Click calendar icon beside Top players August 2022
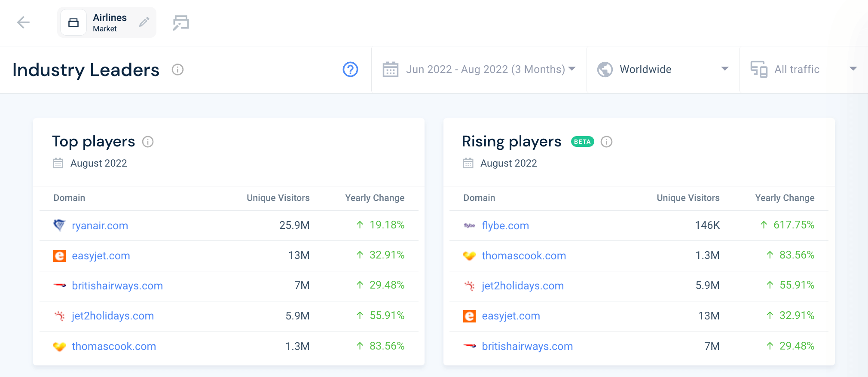Viewport: 868px width, 377px height. (58, 163)
